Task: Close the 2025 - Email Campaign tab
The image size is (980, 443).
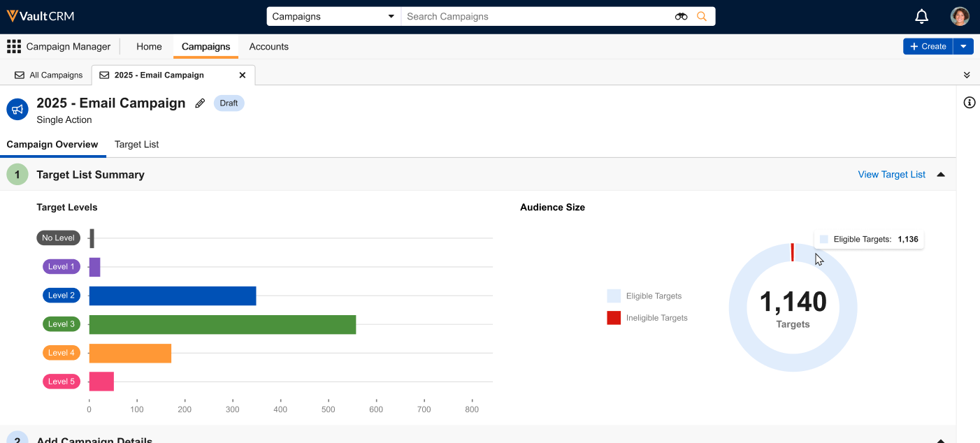Action: pos(243,75)
